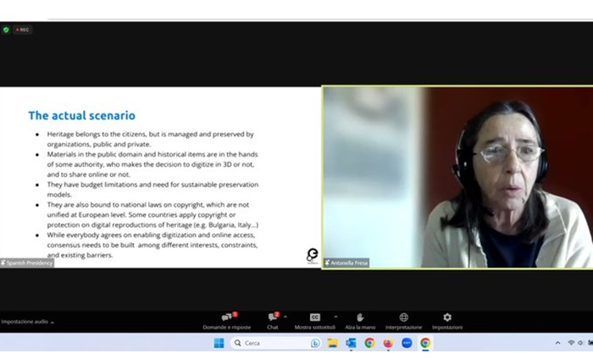
Task: Open the Zoom taskbar icon
Action: (x=407, y=343)
